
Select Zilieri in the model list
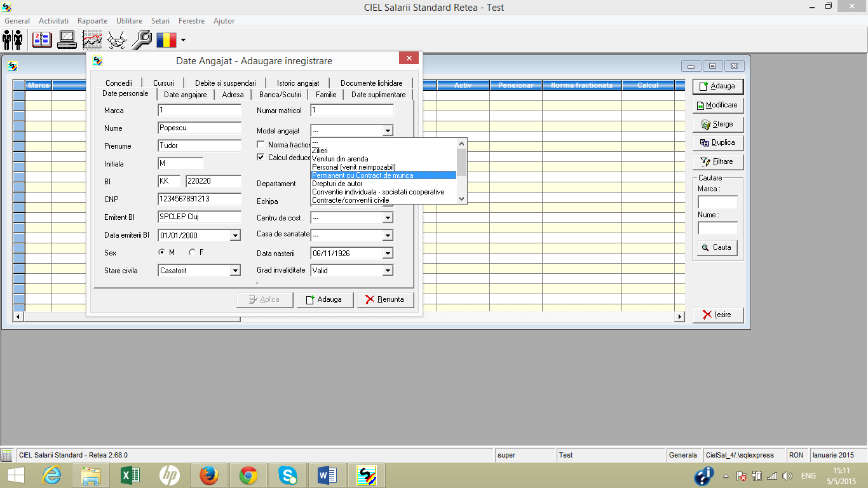click(x=383, y=151)
